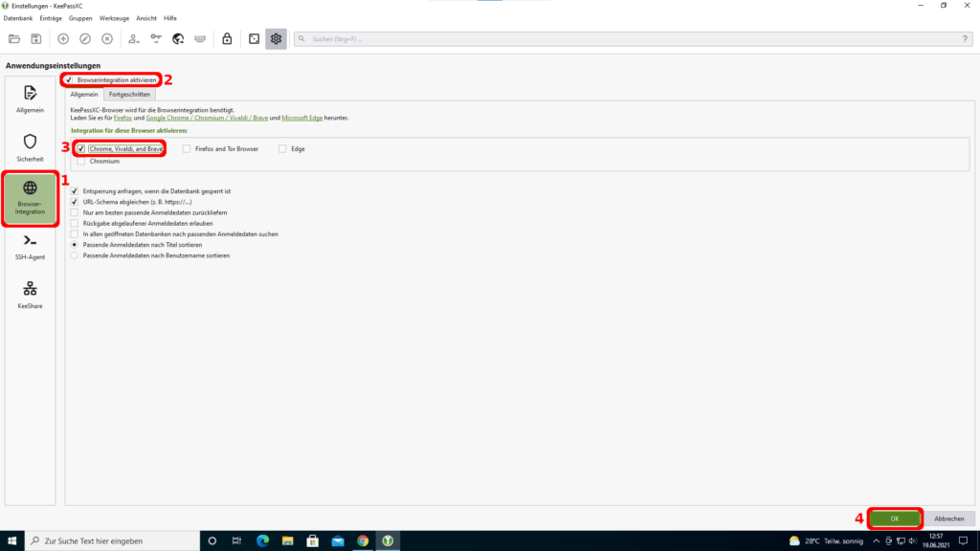Enable Edge browser integration checkbox

click(282, 148)
